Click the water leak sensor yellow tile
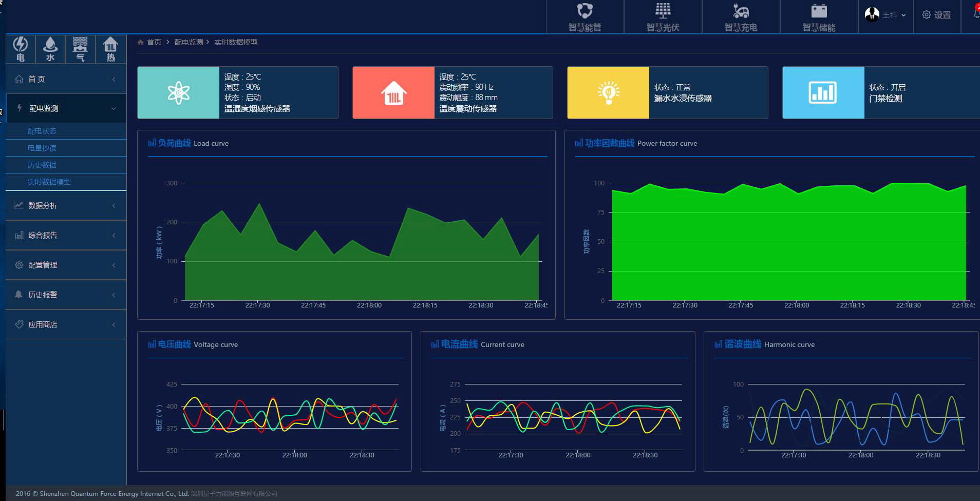 pos(608,93)
